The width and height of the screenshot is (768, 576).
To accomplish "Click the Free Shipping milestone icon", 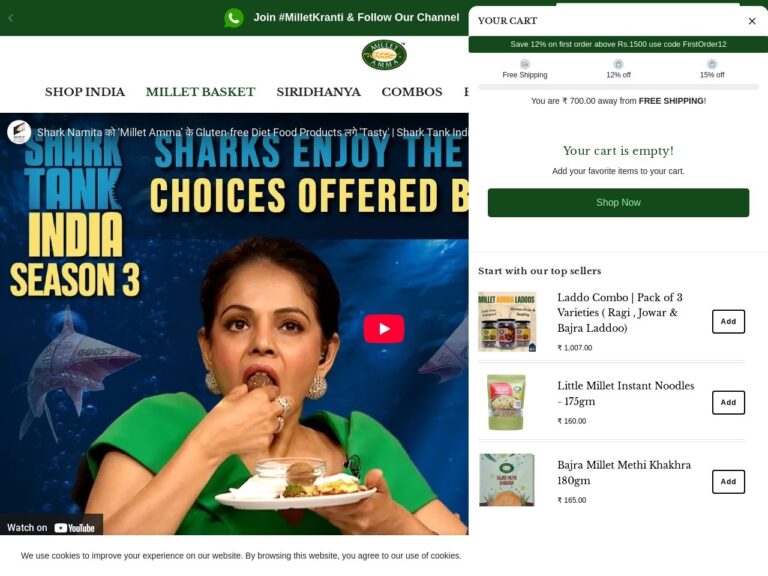I will point(525,64).
